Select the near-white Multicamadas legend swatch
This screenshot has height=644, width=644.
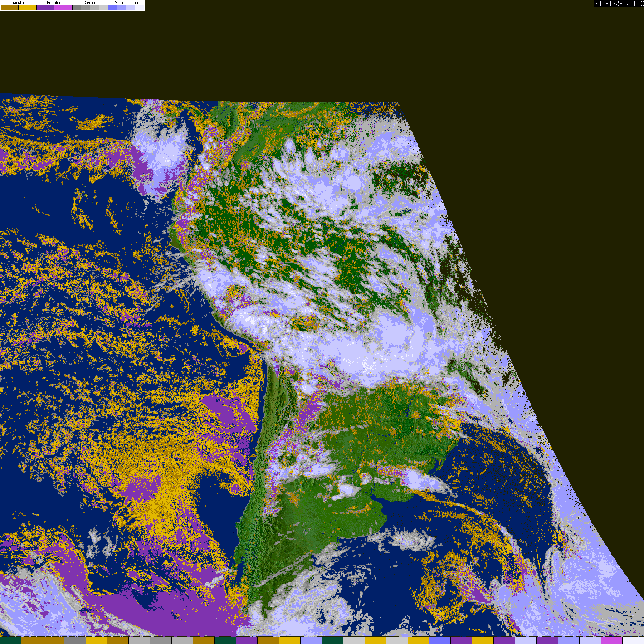[140, 7]
